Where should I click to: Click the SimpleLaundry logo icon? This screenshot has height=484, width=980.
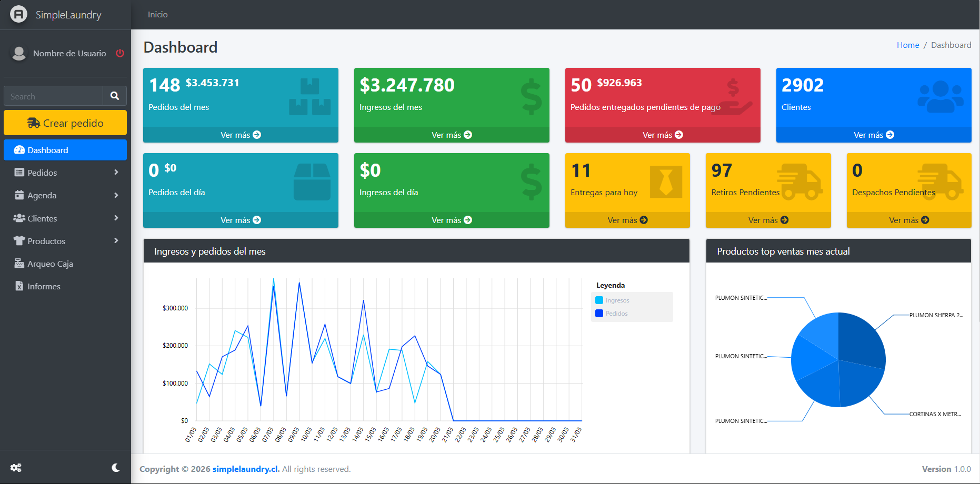click(18, 14)
